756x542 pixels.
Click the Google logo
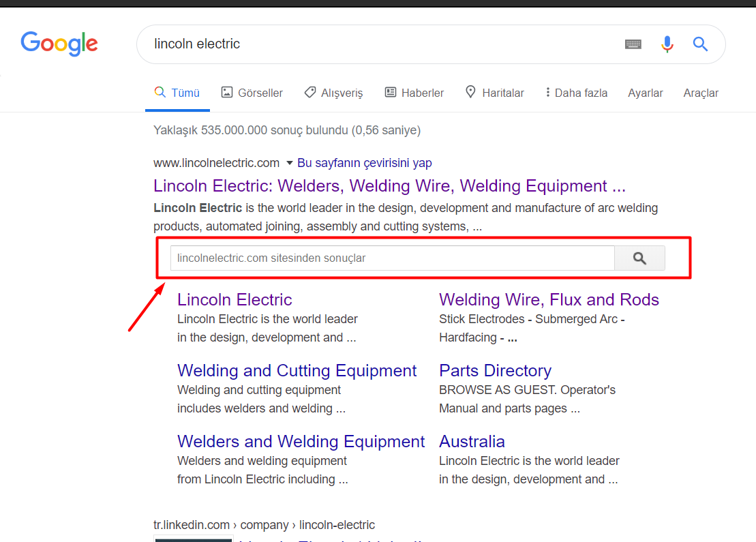point(59,44)
